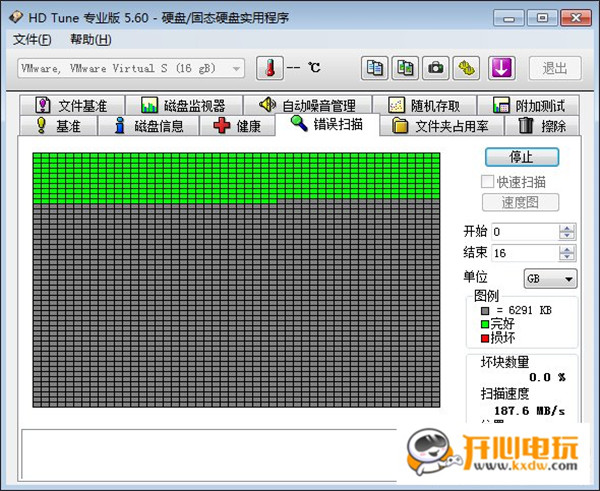
Task: Click the purple download arrow icon
Action: [500, 68]
